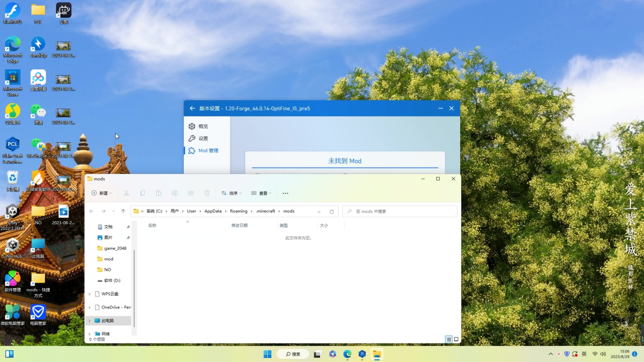Open the address bar history dropdown arrow
The width and height of the screenshot is (644, 362).
coord(319,212)
